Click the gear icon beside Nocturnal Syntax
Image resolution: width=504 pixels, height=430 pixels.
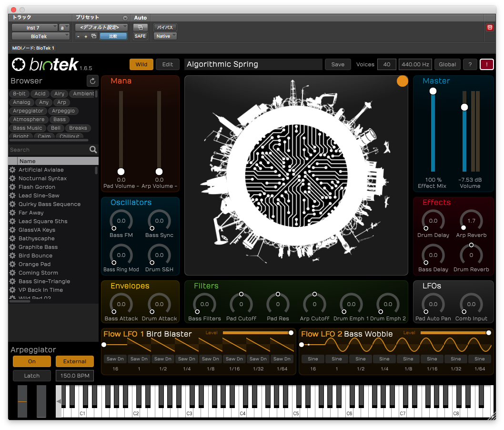(x=12, y=178)
